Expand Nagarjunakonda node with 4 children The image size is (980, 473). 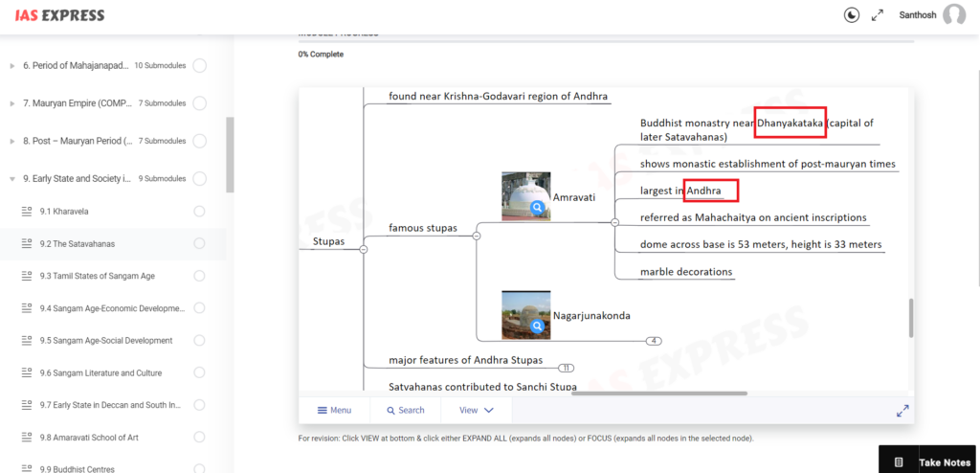653,341
